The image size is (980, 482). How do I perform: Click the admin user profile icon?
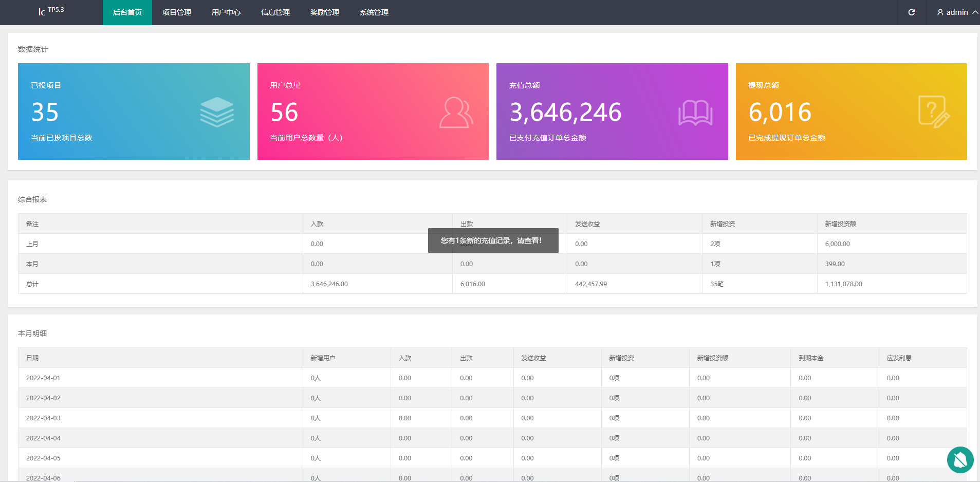pyautogui.click(x=940, y=12)
